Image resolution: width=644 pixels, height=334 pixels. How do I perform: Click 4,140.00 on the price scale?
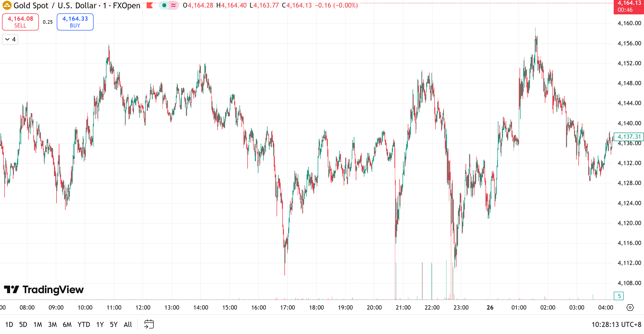coord(629,123)
